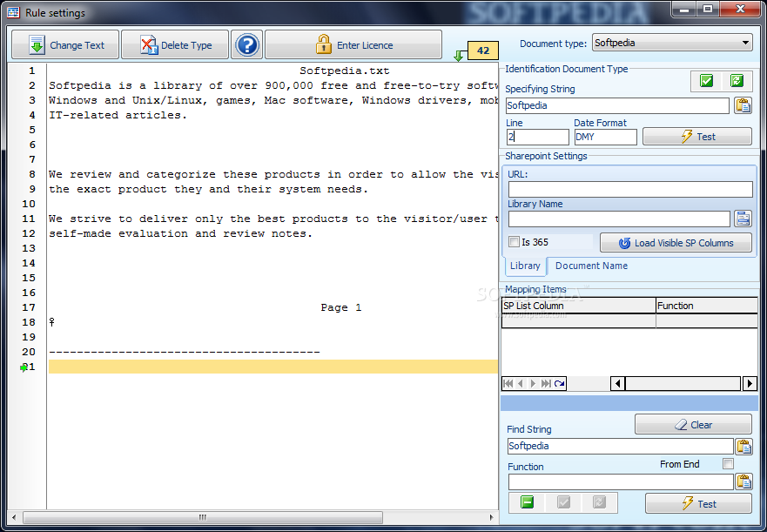
Task: Click the library list icon beside Library Name
Action: tap(743, 219)
